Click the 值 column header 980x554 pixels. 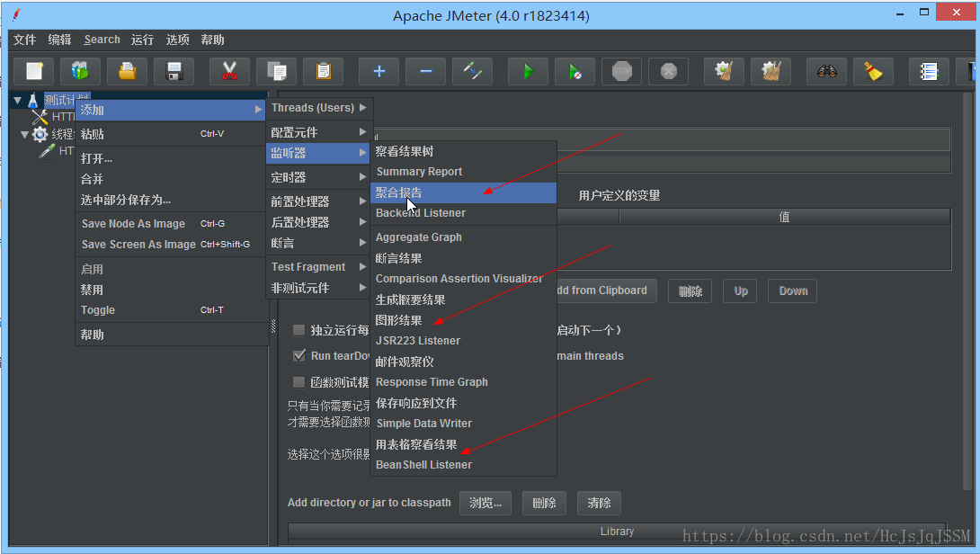coord(784,217)
